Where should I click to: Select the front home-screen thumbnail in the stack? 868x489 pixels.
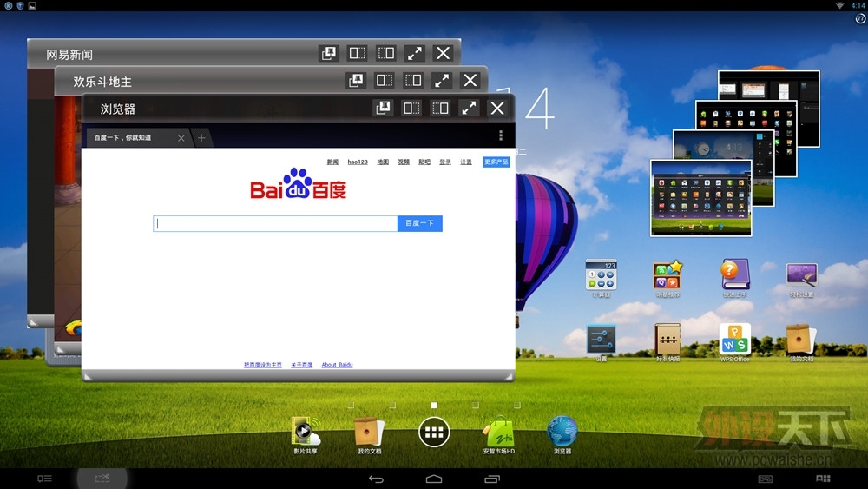point(700,198)
